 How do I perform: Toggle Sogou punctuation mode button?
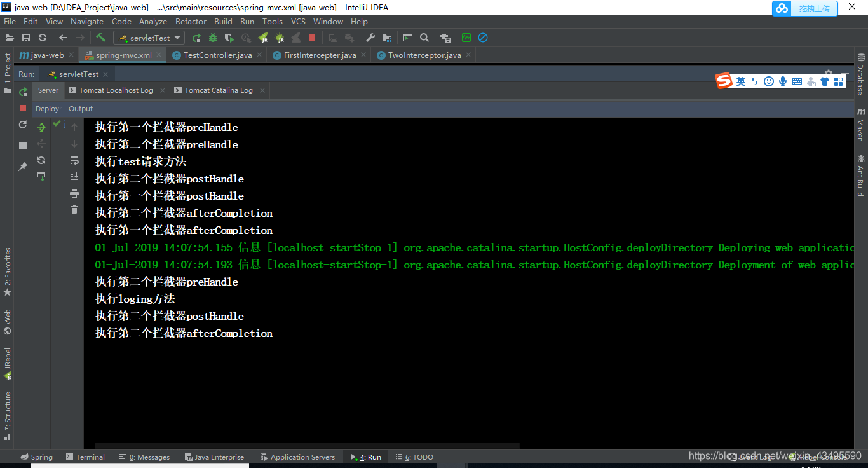point(755,81)
